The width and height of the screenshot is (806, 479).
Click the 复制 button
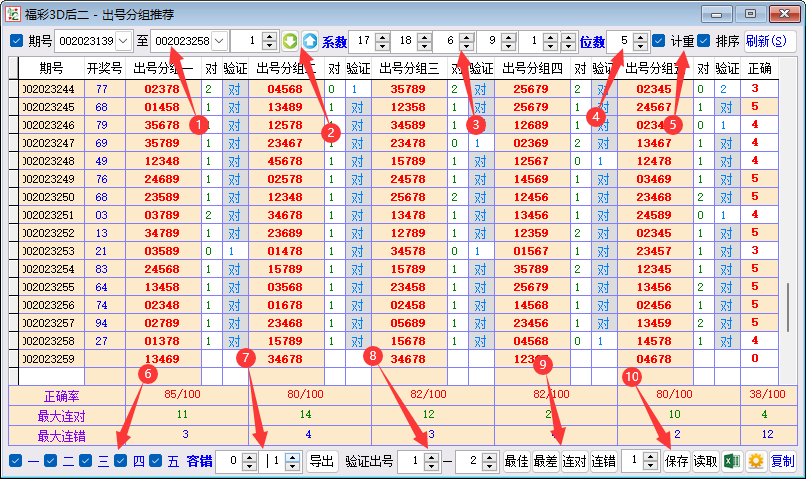click(782, 461)
